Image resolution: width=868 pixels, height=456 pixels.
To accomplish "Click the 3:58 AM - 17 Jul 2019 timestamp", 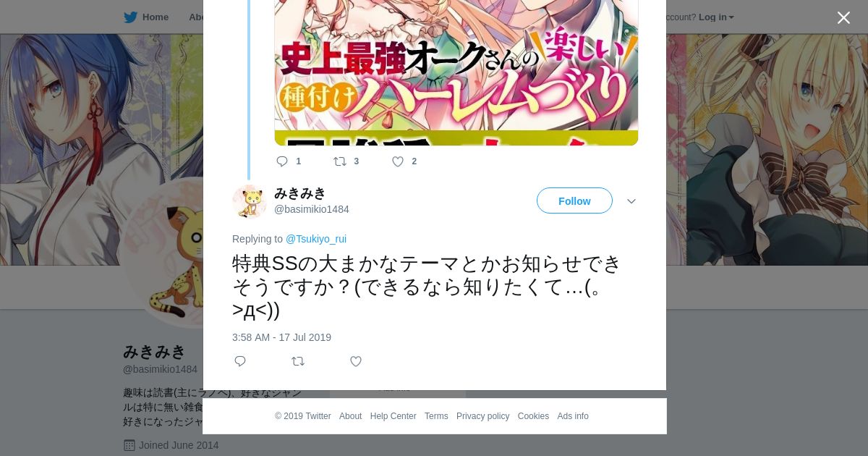I will [x=281, y=337].
